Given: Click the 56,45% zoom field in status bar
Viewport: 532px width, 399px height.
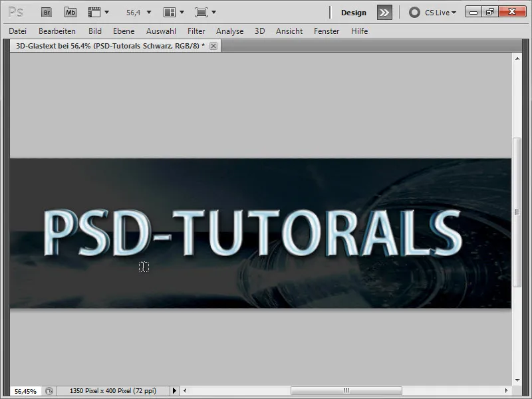Looking at the screenshot, I should pos(25,391).
